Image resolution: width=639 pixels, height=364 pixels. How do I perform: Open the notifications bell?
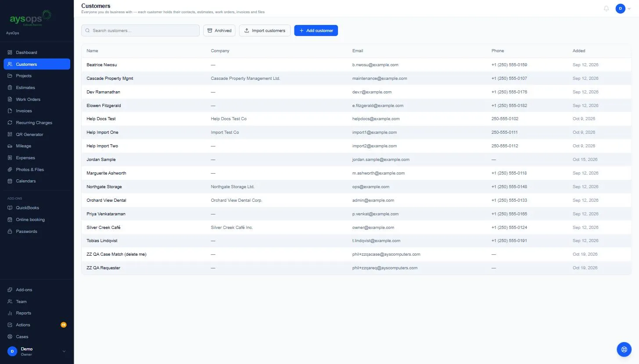tap(606, 8)
